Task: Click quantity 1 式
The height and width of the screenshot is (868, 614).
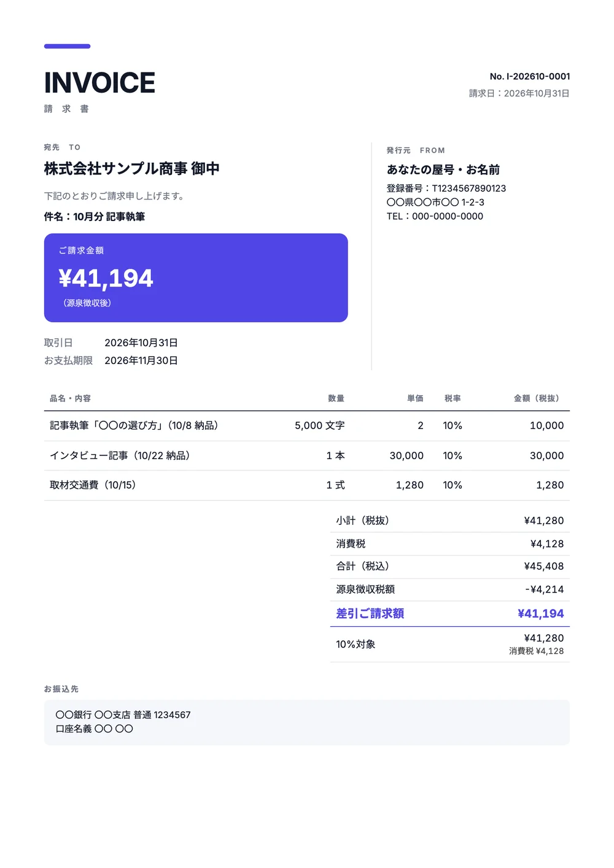Action: click(x=335, y=485)
